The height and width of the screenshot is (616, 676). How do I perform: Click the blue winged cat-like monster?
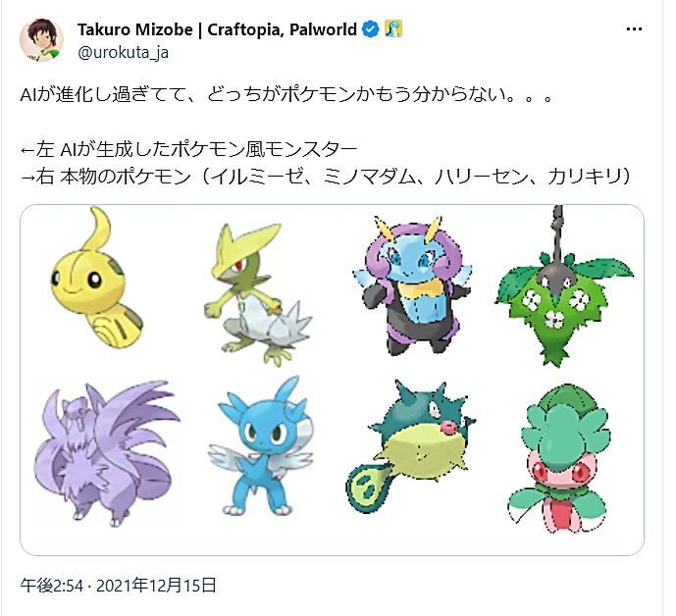pyautogui.click(x=261, y=445)
